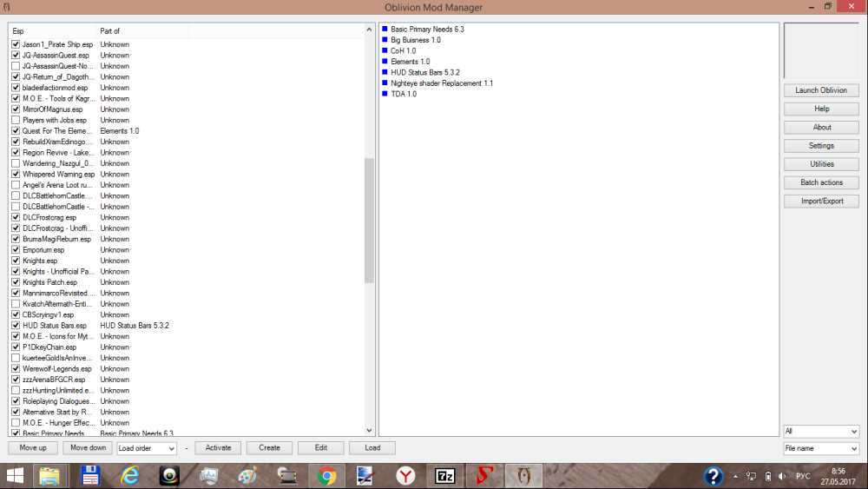
Task: Click blue square beside TDA 1.0
Action: pyautogui.click(x=385, y=94)
